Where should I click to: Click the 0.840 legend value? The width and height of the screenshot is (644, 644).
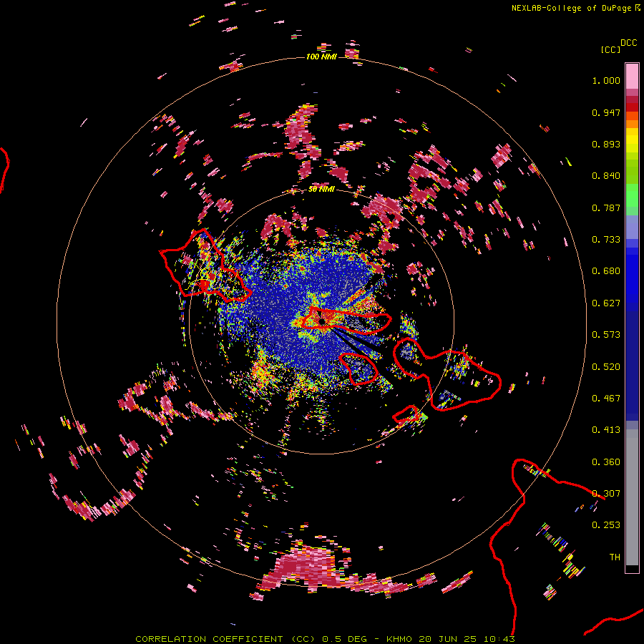[x=606, y=176]
